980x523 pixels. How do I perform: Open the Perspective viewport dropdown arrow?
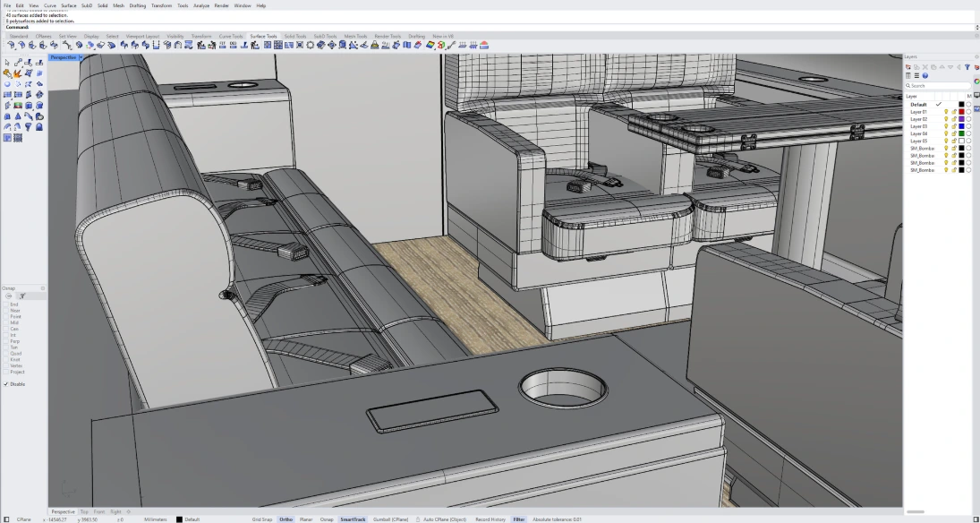(x=81, y=57)
